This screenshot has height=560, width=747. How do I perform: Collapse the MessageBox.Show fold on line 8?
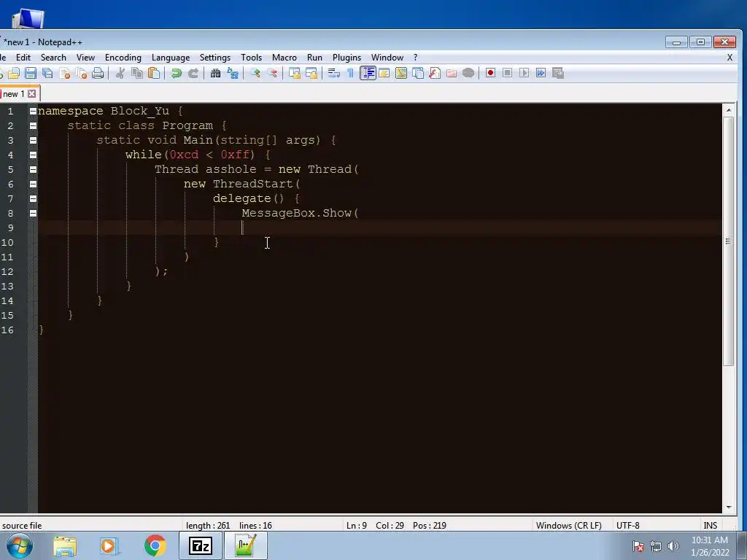pyautogui.click(x=33, y=214)
